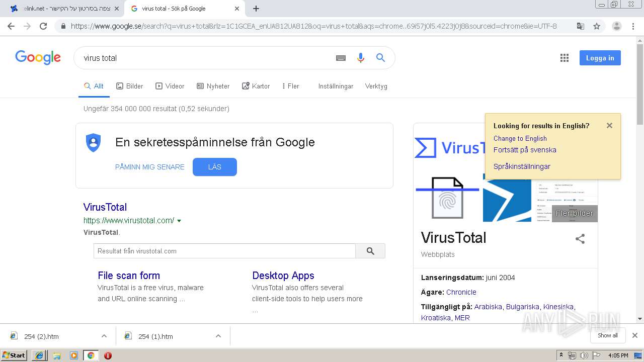
Task: Click Chrome icon in taskbar
Action: click(x=91, y=355)
